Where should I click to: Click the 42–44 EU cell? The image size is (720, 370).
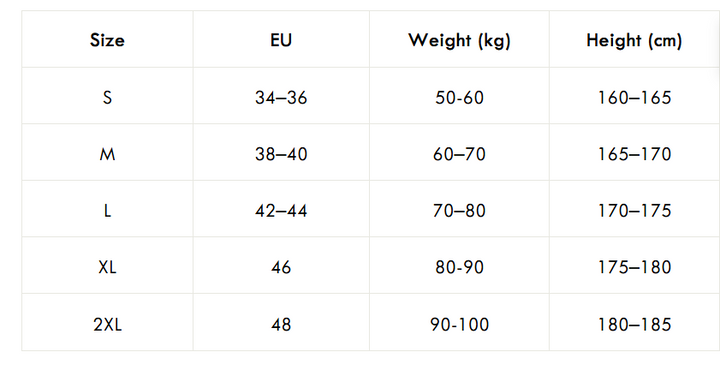281,211
